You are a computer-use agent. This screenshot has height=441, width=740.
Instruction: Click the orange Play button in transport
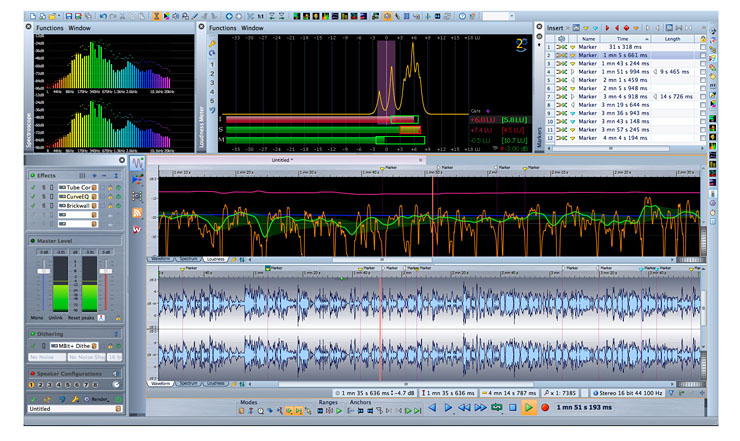tap(528, 408)
